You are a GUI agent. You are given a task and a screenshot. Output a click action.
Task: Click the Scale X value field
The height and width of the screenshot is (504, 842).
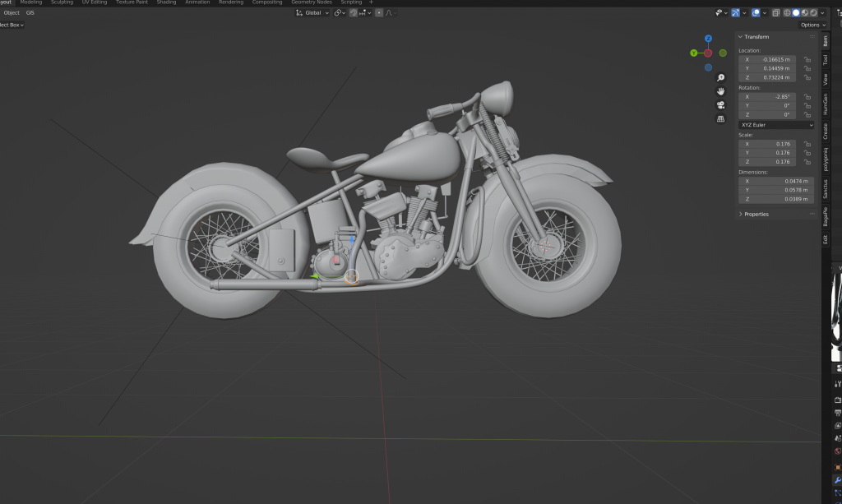pyautogui.click(x=766, y=144)
